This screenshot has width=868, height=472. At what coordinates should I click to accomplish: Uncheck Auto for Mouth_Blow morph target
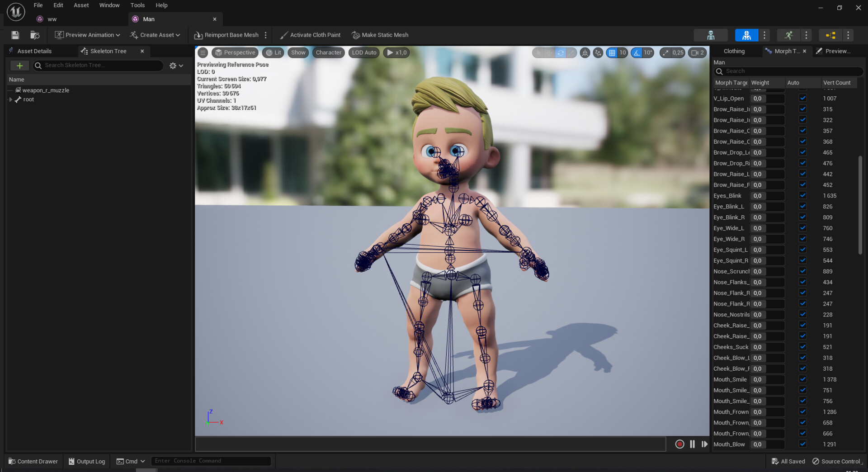coord(802,444)
